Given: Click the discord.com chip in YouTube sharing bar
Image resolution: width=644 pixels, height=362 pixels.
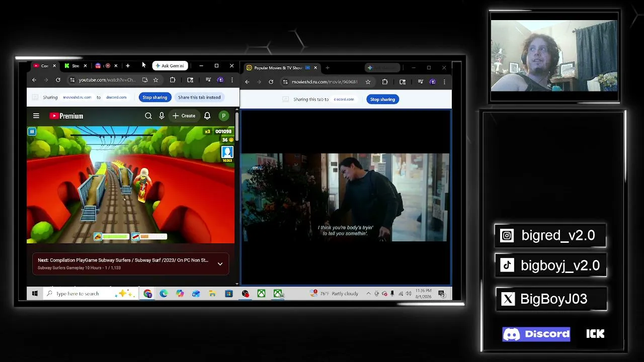Looking at the screenshot, I should (116, 98).
